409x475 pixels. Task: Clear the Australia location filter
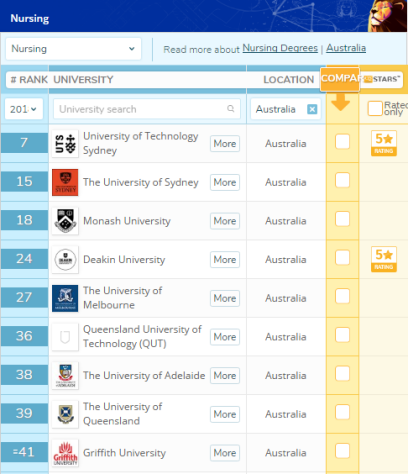click(312, 109)
